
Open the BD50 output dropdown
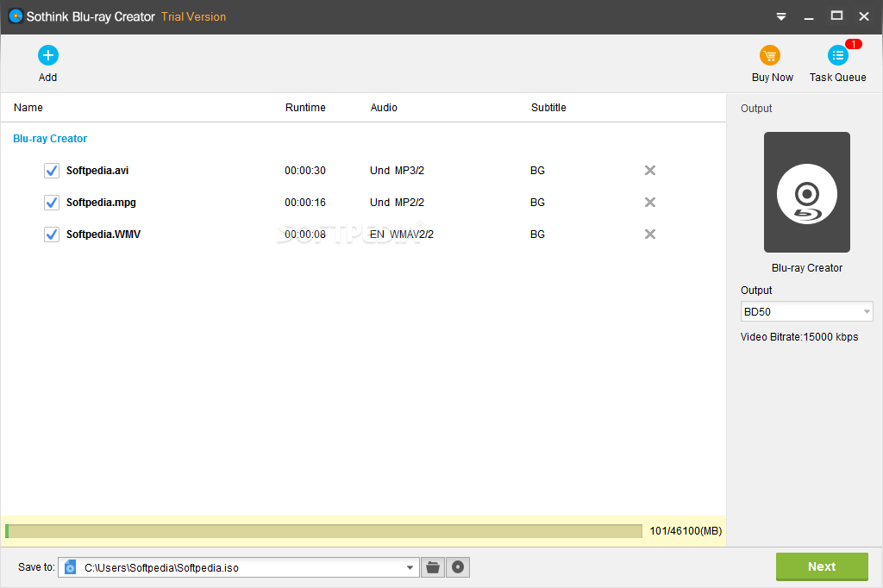(x=806, y=311)
